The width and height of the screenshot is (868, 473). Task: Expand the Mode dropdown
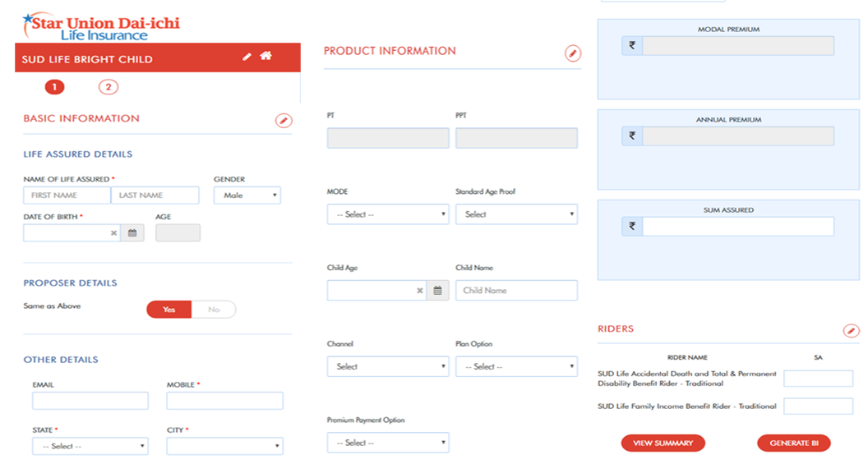point(387,214)
